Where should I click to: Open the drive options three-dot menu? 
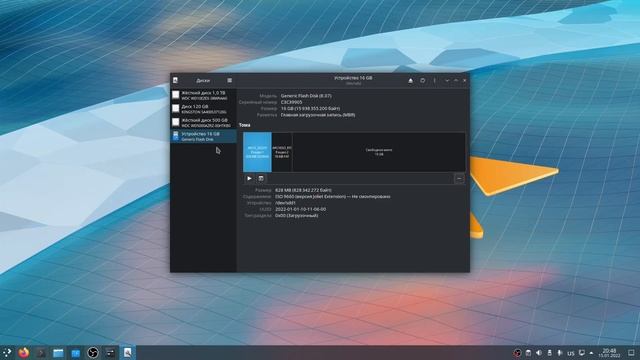tap(434, 80)
